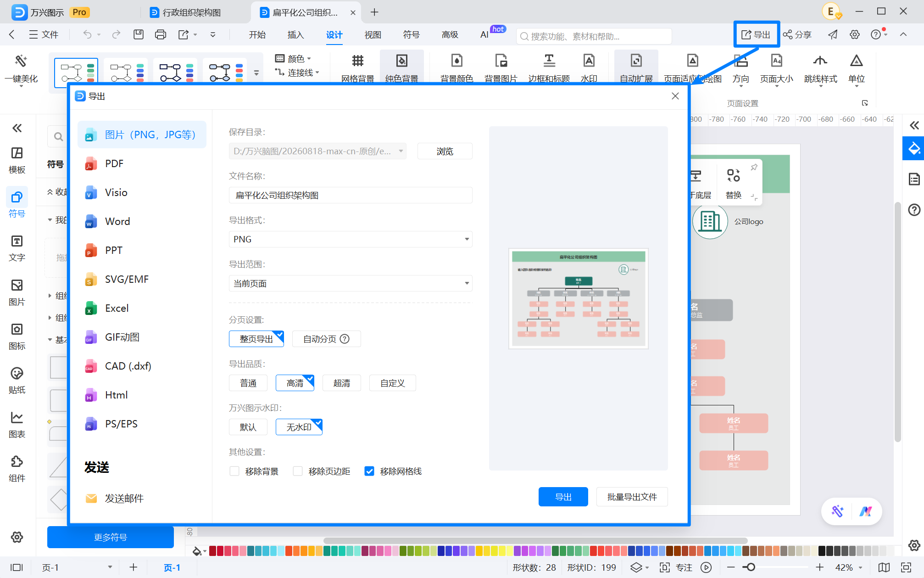The width and height of the screenshot is (924, 578).
Task: Uncheck the 移除网格线 checkbox
Action: pos(369,471)
